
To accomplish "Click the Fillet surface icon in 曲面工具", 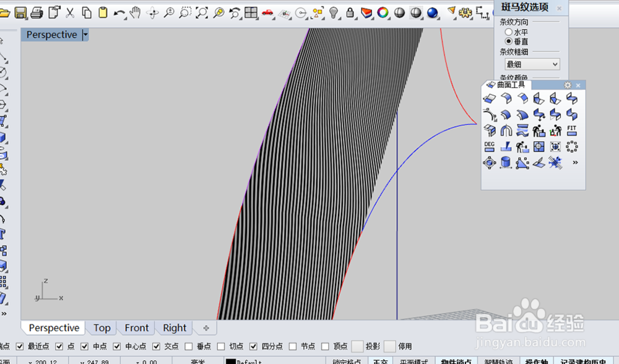I will point(506,98).
